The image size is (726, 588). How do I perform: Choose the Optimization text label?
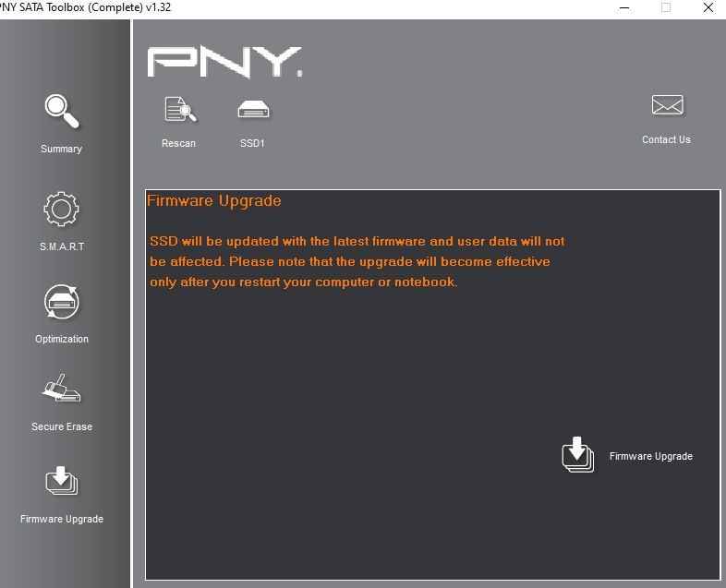click(62, 339)
